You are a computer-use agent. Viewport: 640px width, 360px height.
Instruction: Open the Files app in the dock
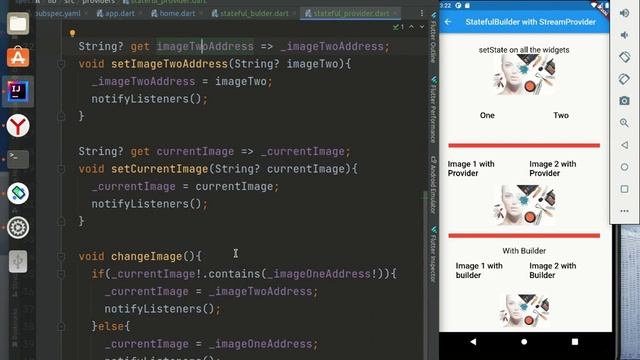click(x=18, y=24)
